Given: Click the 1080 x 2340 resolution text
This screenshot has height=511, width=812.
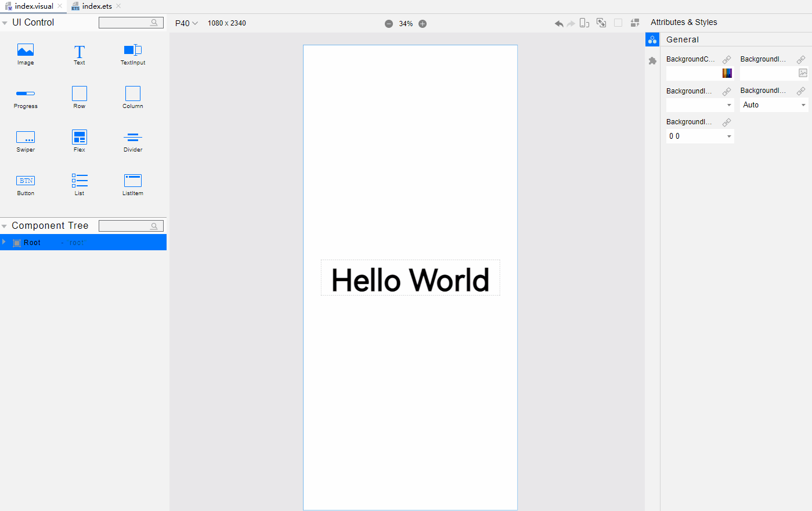Looking at the screenshot, I should tap(227, 23).
